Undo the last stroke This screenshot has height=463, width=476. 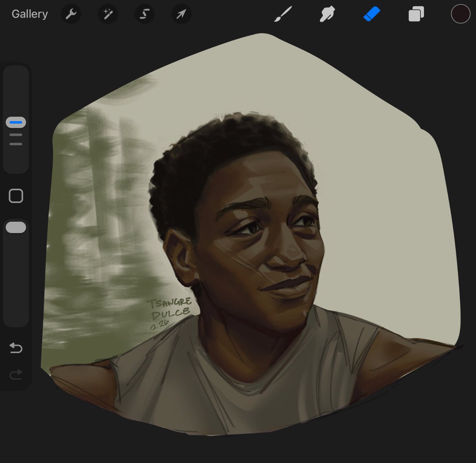coord(16,348)
